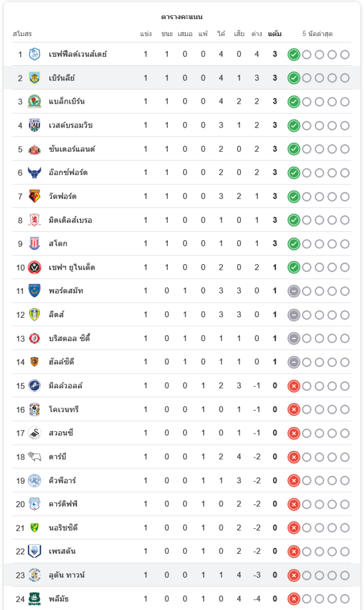This screenshot has height=610, width=364.
Task: Open team link มิดเดิลส์เบรอ
Action: (70, 220)
